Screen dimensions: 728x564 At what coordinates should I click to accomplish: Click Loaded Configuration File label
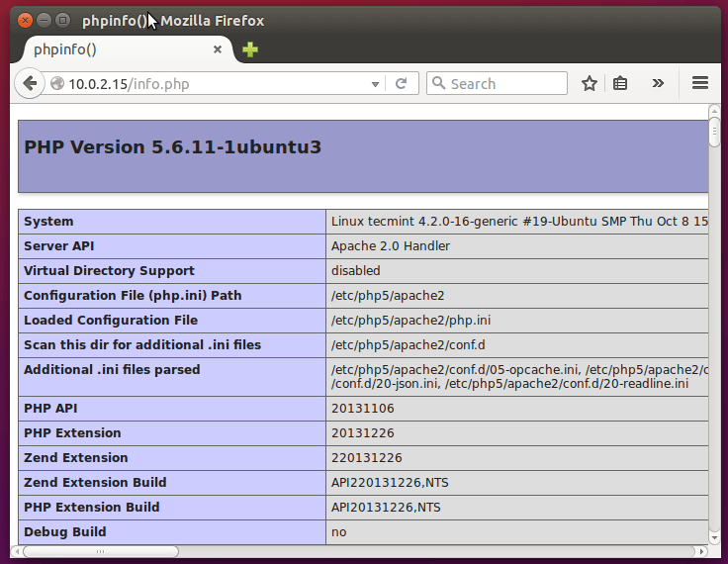[111, 321]
